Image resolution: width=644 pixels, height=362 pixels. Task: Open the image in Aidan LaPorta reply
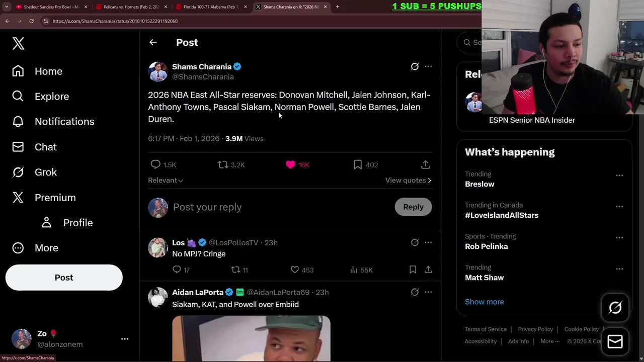coord(251,338)
